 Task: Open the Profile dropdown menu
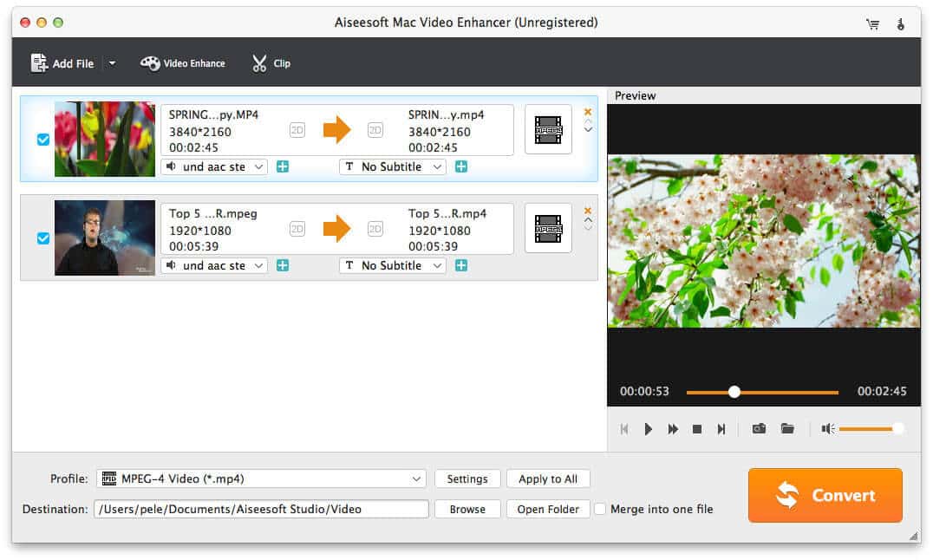(x=260, y=478)
